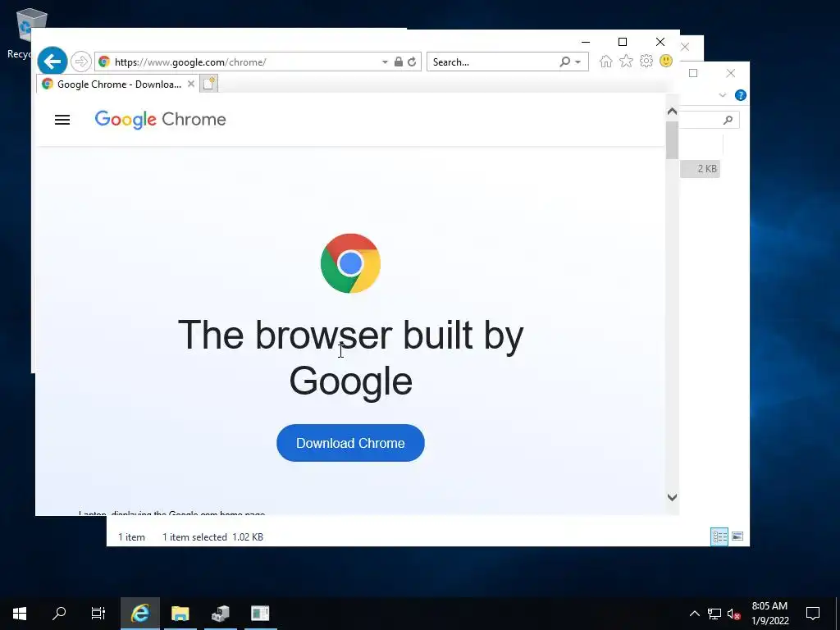Click the fourth pinned taskbar app icon
The width and height of the screenshot is (840, 630).
pos(260,614)
